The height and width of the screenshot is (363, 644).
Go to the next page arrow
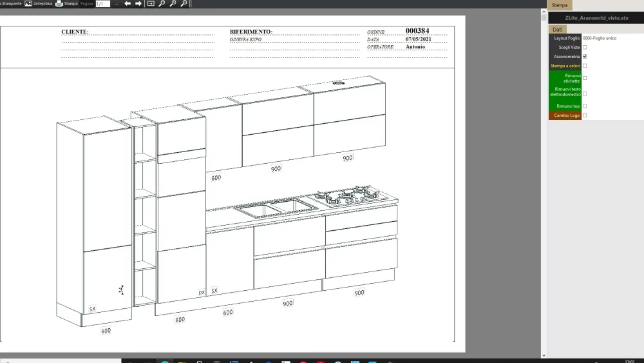coord(138,4)
